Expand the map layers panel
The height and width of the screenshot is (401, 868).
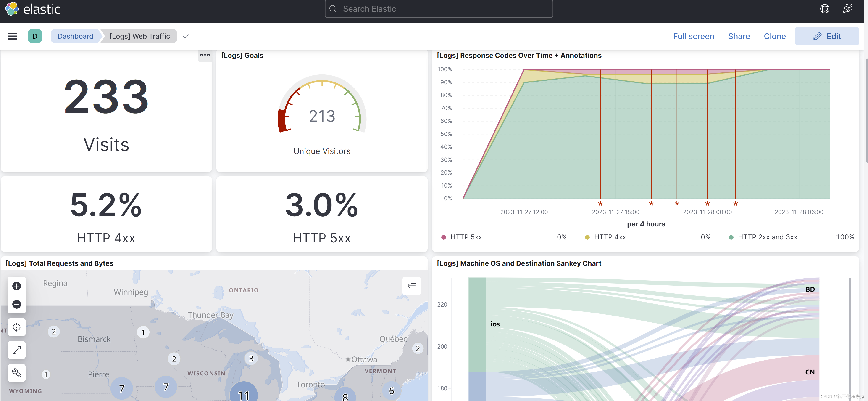[x=411, y=286]
